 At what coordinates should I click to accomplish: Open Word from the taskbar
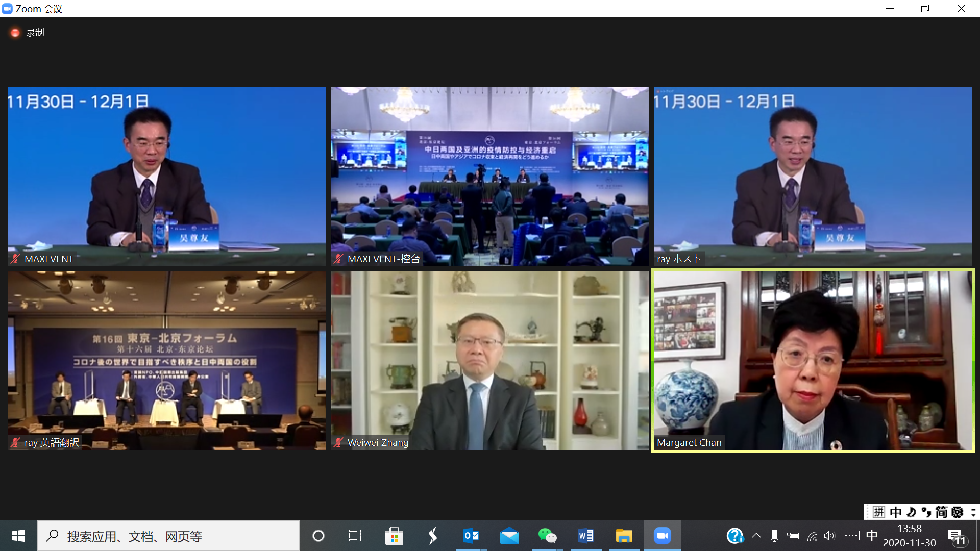[x=585, y=536]
